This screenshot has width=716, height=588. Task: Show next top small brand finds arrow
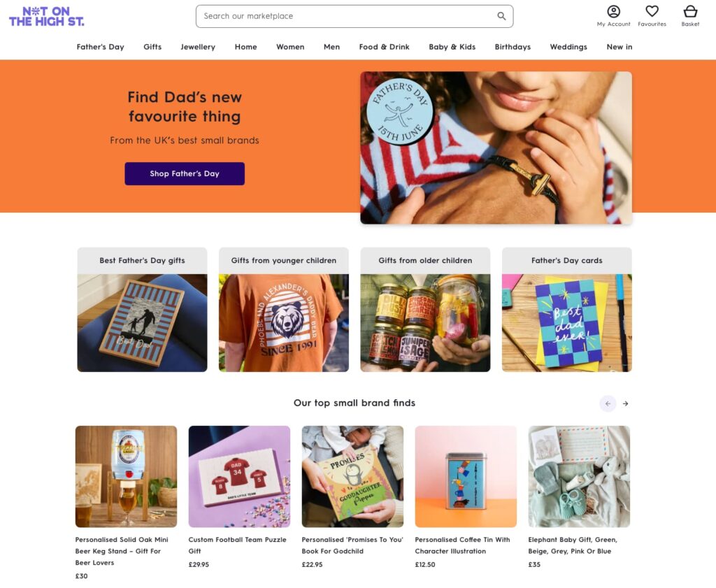pyautogui.click(x=625, y=403)
